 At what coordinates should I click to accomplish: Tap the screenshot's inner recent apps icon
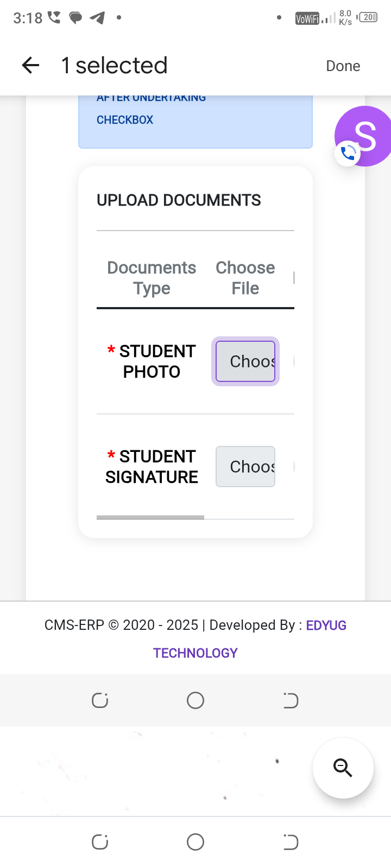tap(100, 700)
